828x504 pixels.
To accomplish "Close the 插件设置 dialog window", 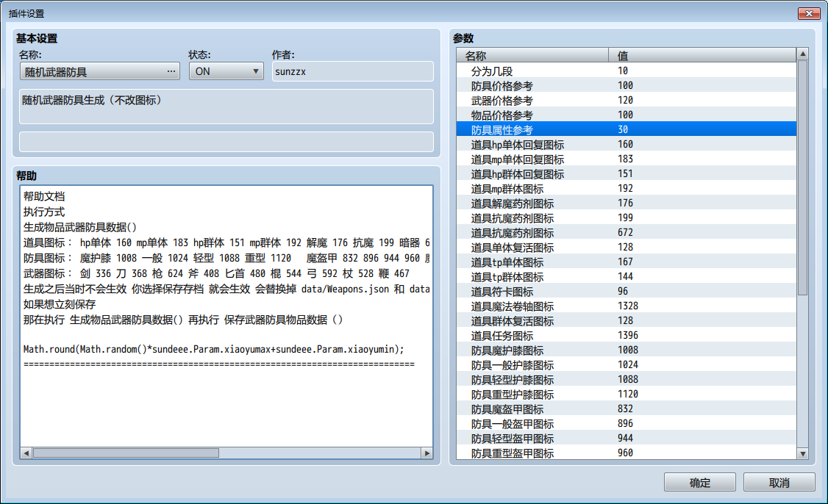I will point(808,13).
